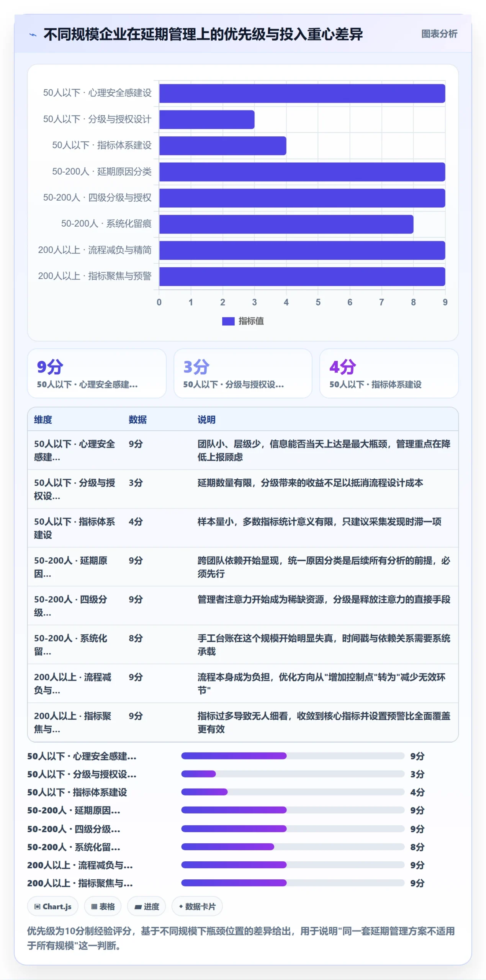Click the y-axis label 50-200人 · 系统化留痕

coord(106,224)
